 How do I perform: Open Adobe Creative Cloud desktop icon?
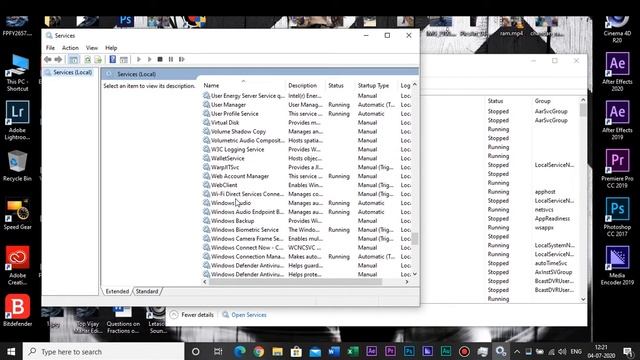click(17, 265)
